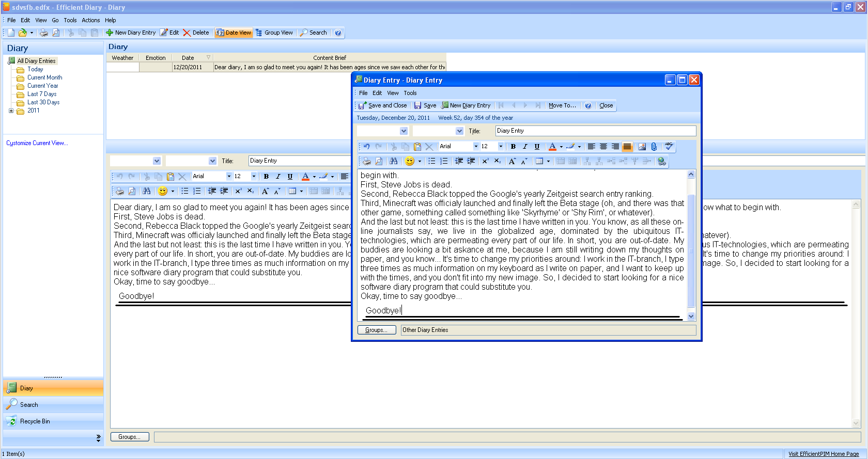Open first combo box left of Title in dialog
This screenshot has width=868, height=459.
coord(404,131)
